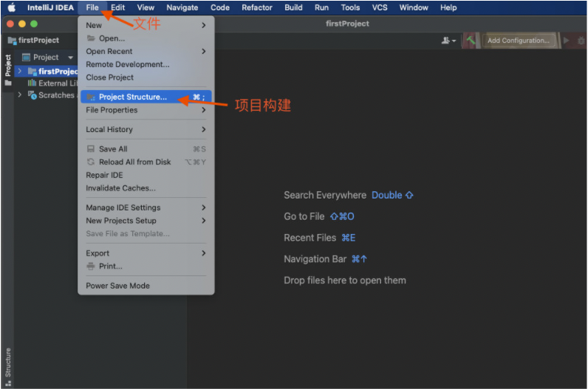Select Invalidate Caches menu entry
588x389 pixels.
(146, 188)
